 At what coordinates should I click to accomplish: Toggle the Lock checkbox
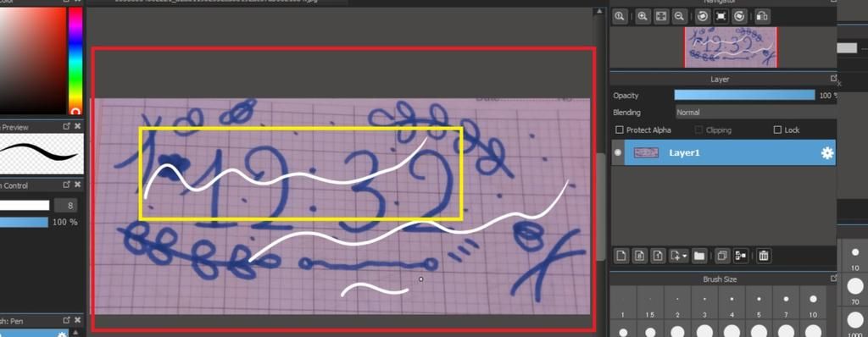pos(777,130)
